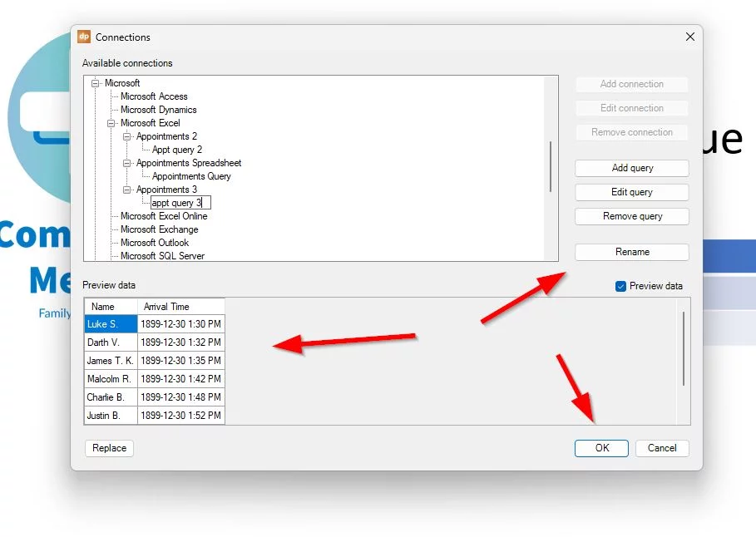
Task: Collapse the Appointments Spreadsheet node
Action: [127, 163]
